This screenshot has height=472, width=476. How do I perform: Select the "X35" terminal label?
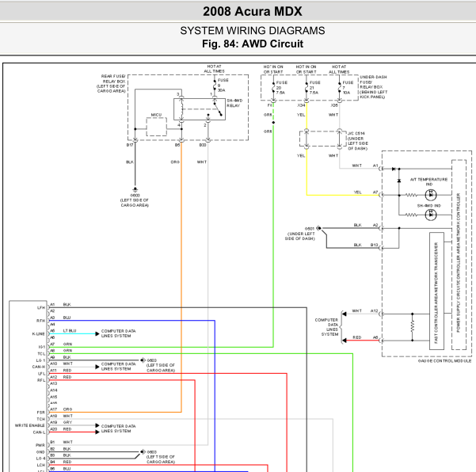pos(334,105)
